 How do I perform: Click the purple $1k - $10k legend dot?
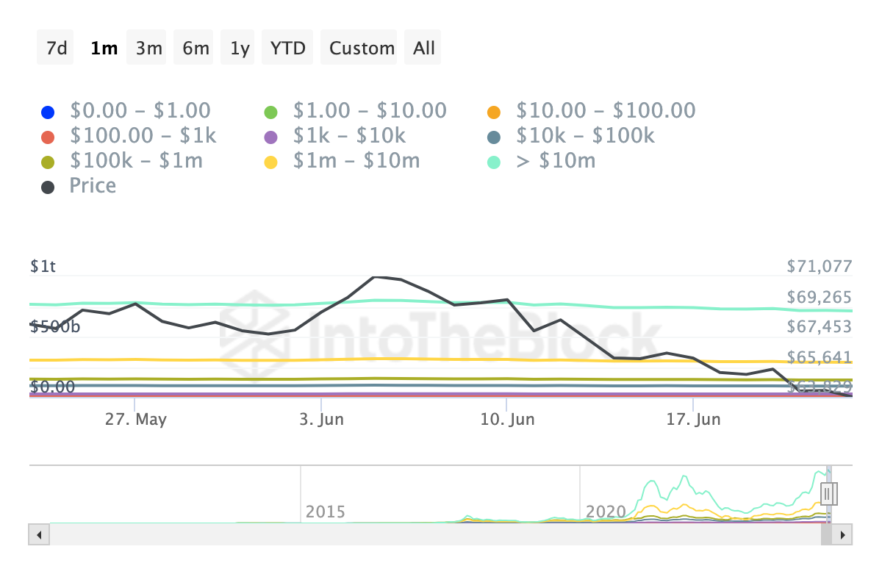click(x=270, y=137)
